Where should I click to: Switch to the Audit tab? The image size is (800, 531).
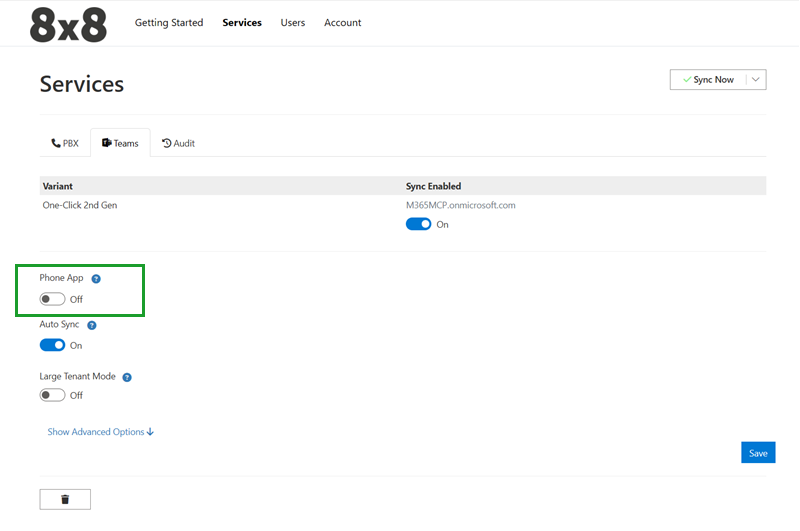click(178, 143)
